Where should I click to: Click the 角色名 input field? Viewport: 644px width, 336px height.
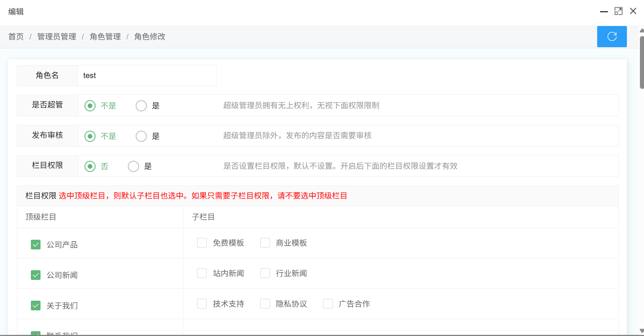point(147,76)
